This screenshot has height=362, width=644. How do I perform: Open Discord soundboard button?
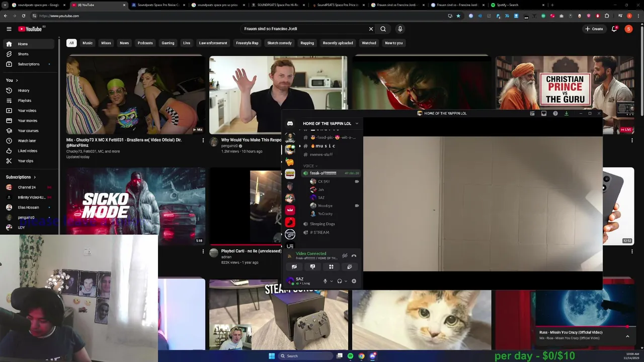pyautogui.click(x=350, y=266)
